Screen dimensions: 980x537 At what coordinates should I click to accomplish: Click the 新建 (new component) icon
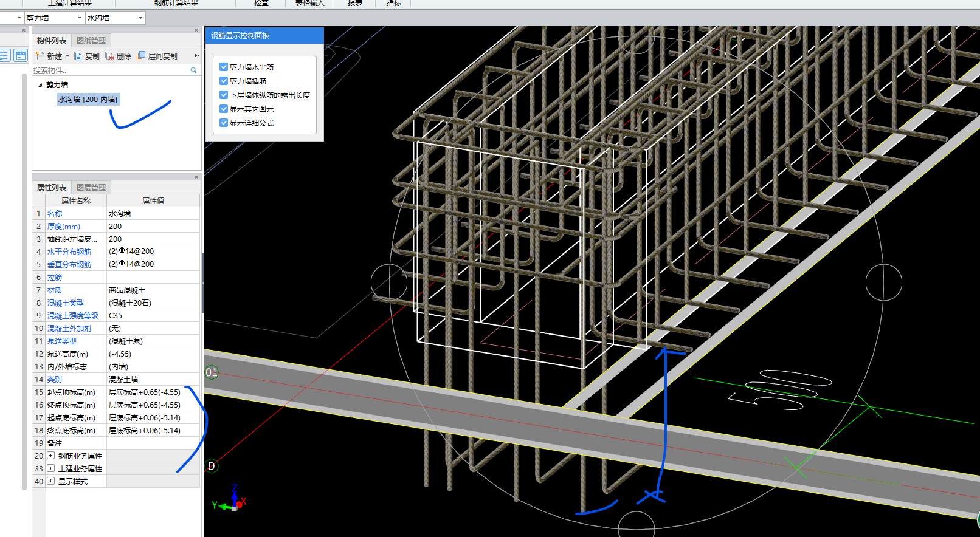pos(40,56)
